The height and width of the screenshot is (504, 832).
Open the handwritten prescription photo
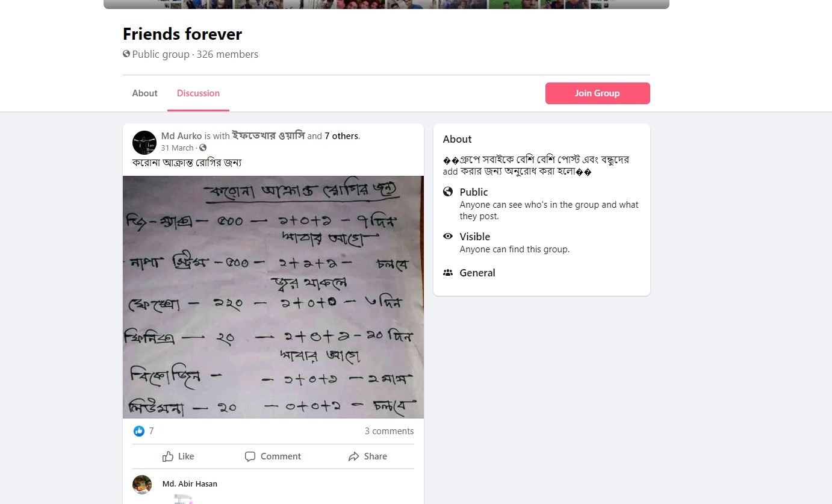(273, 297)
